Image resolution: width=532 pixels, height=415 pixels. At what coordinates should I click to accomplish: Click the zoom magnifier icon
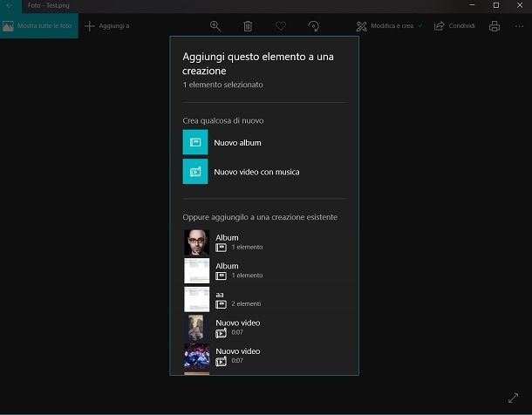(x=215, y=26)
